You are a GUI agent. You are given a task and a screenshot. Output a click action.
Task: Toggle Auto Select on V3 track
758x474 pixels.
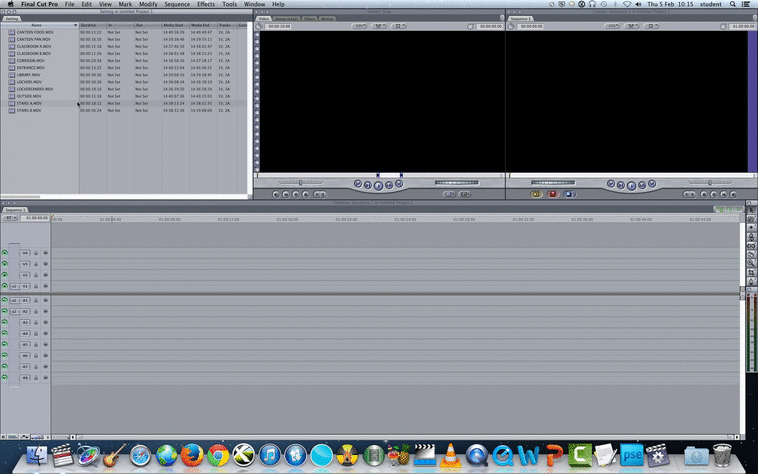(45, 264)
